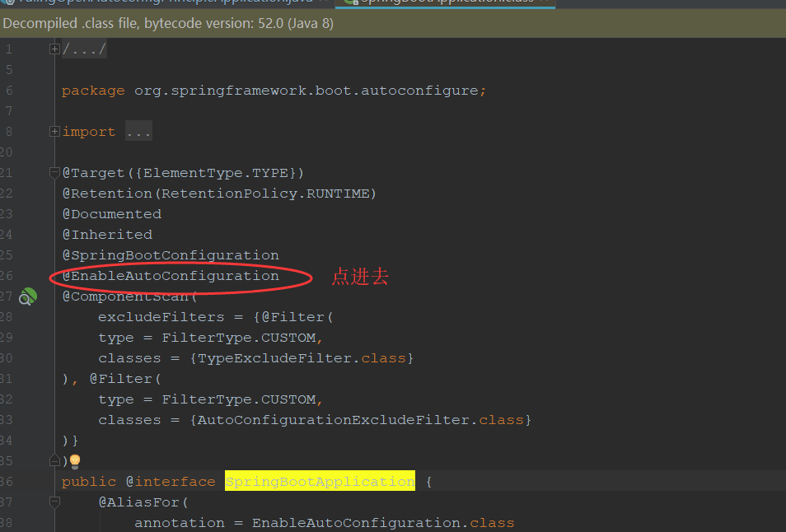
Task: Click the @SpringBootConfiguration annotation
Action: point(171,255)
